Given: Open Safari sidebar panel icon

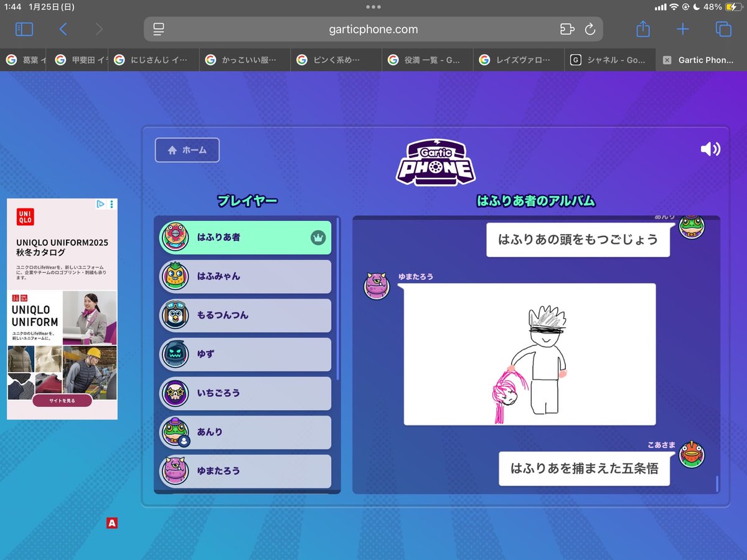Looking at the screenshot, I should pyautogui.click(x=24, y=29).
